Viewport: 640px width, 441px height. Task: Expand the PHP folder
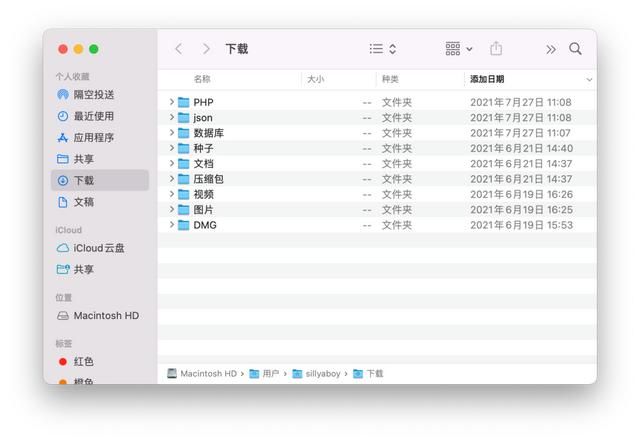pos(172,102)
